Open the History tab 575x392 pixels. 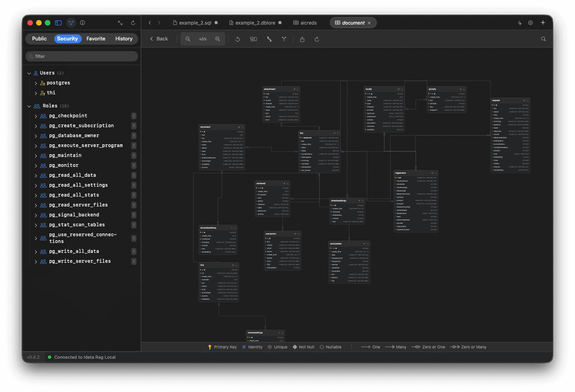pos(124,38)
